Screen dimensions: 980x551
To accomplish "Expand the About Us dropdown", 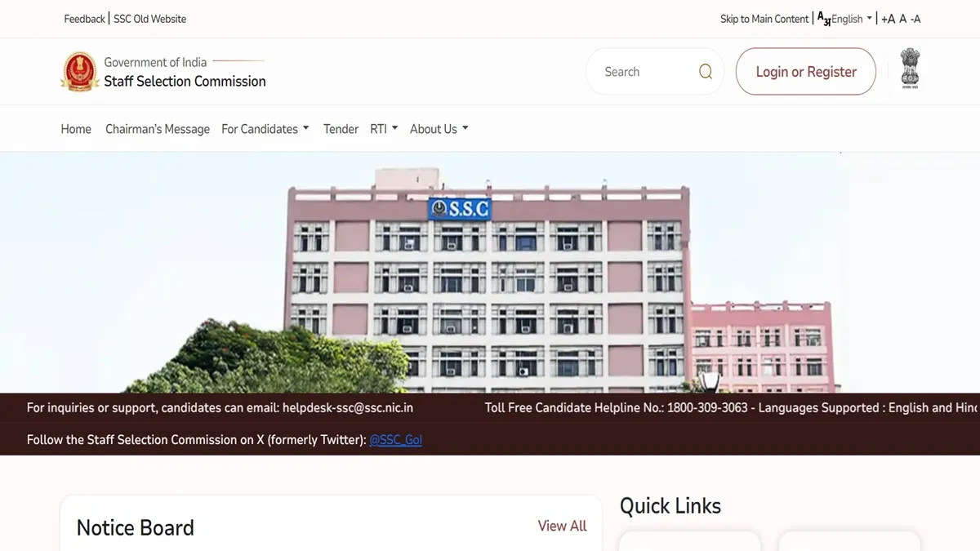I will pos(439,129).
